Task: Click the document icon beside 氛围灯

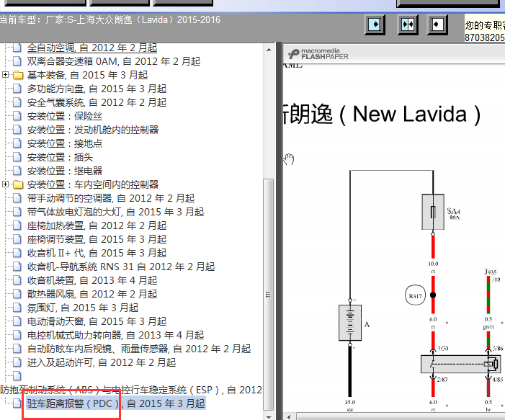Action: point(17,308)
